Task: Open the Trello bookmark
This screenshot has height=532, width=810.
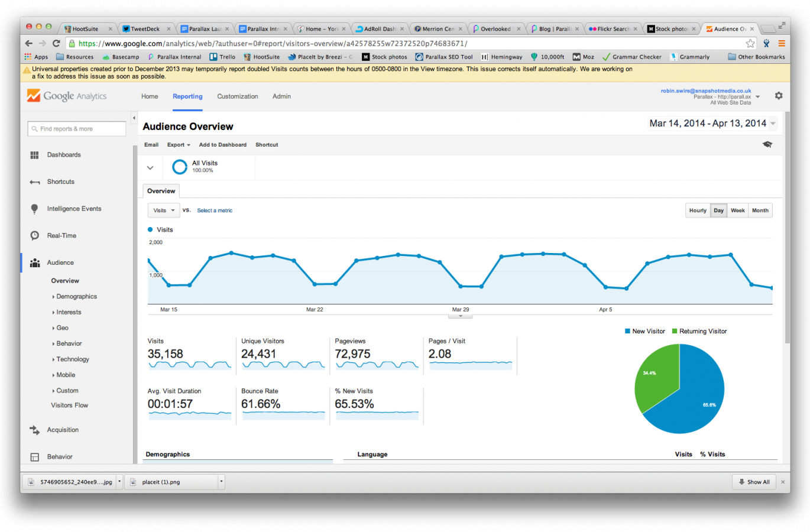Action: [222, 57]
